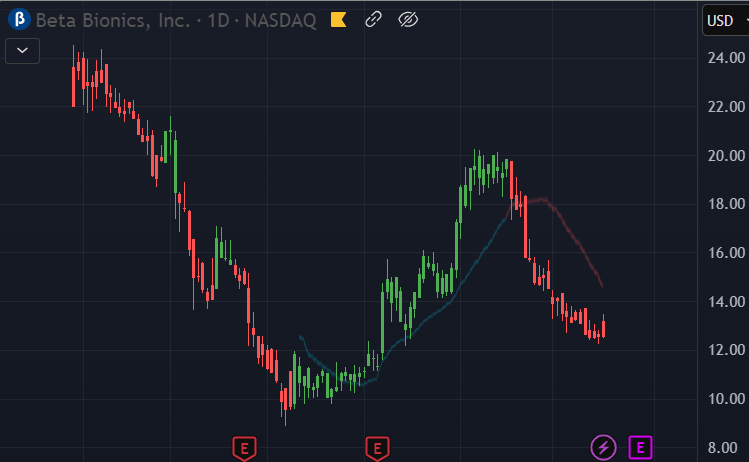Click the chain link icon

pyautogui.click(x=373, y=20)
